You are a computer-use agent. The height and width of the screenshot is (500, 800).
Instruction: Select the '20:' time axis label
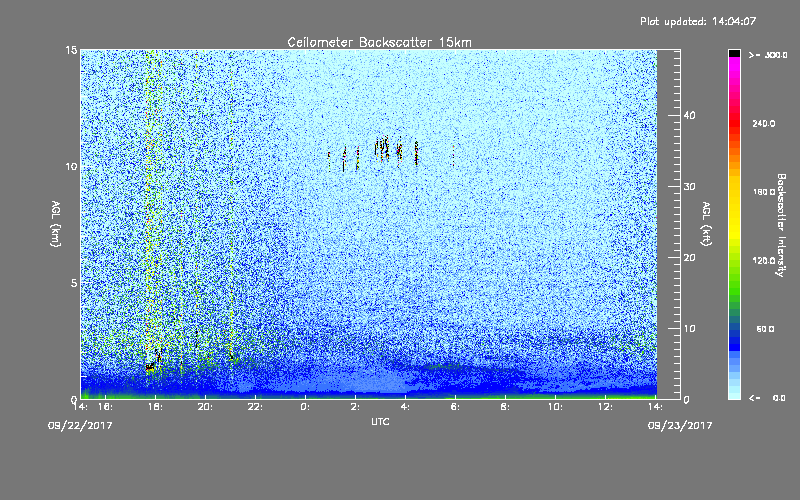coord(206,407)
